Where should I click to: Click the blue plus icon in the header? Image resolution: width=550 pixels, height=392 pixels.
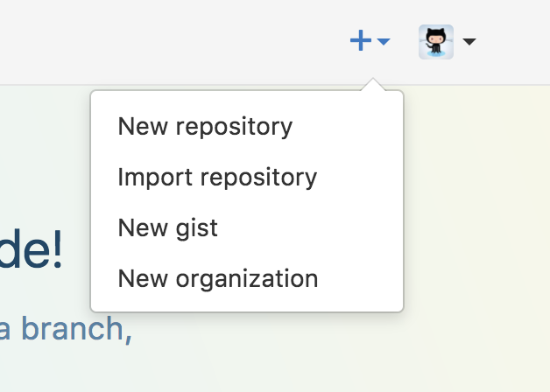tap(361, 40)
